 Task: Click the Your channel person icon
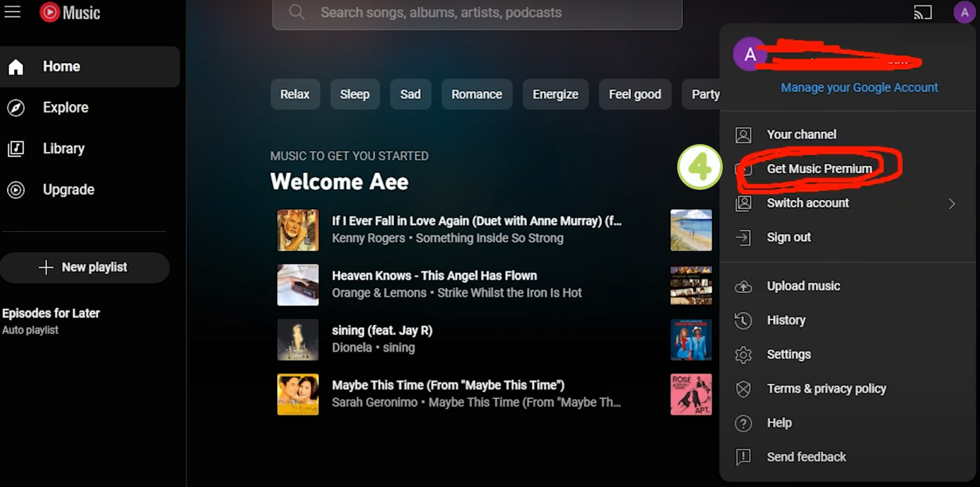coord(743,135)
